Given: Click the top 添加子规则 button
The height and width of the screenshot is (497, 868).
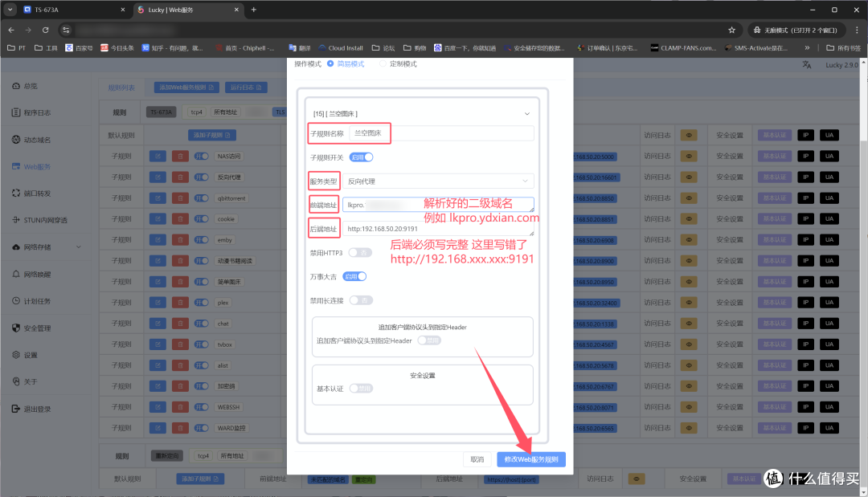Looking at the screenshot, I should [x=212, y=135].
